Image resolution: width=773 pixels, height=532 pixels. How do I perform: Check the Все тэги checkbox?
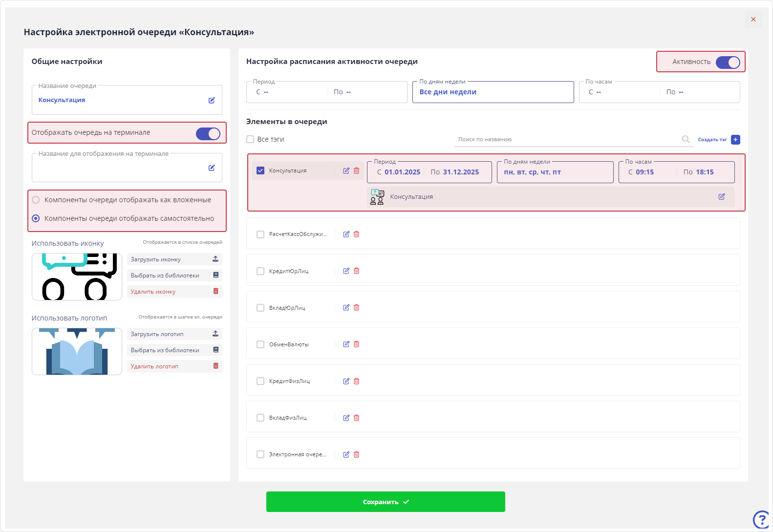point(250,139)
